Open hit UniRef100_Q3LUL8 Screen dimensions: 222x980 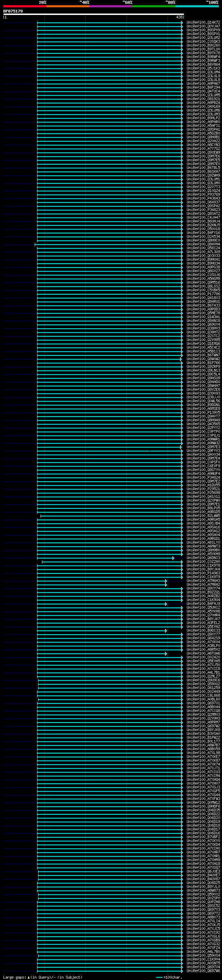pyautogui.click(x=203, y=80)
